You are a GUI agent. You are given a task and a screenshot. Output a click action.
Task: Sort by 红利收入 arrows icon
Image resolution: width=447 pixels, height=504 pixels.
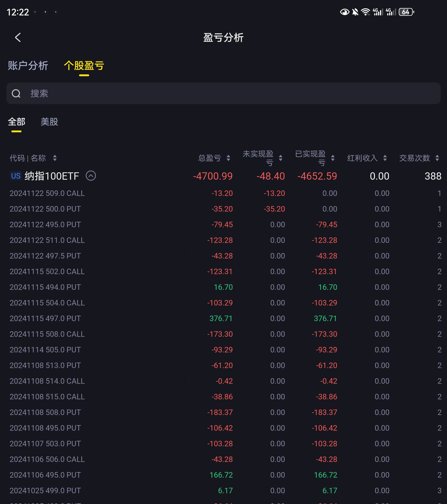click(x=385, y=158)
